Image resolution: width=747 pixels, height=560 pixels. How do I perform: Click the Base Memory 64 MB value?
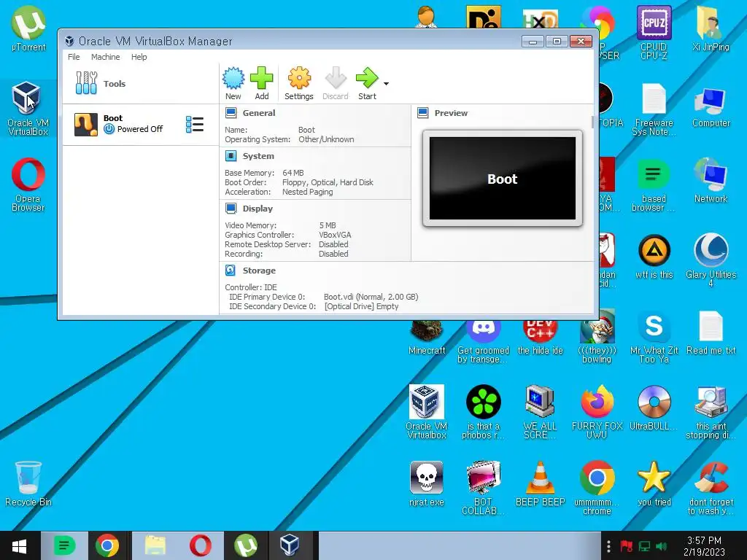point(293,173)
